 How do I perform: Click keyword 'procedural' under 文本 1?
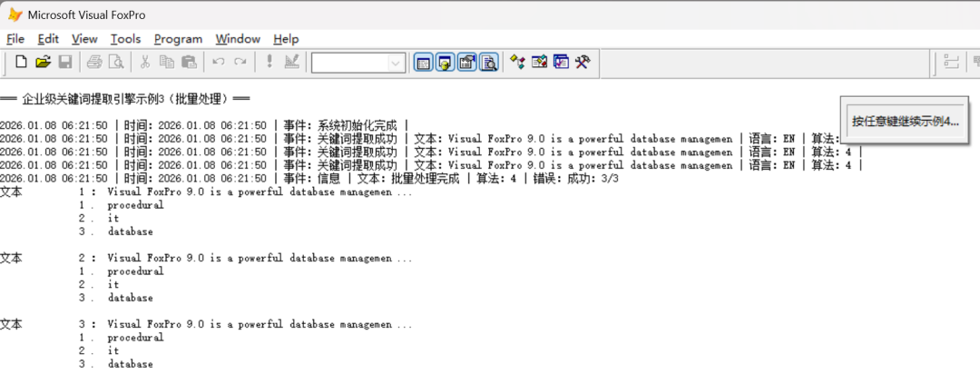[x=135, y=205]
